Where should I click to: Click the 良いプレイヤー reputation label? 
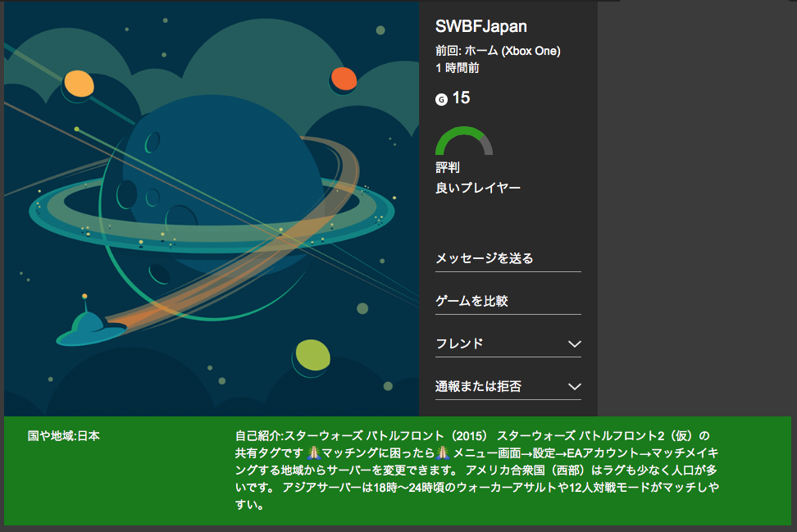pos(477,188)
